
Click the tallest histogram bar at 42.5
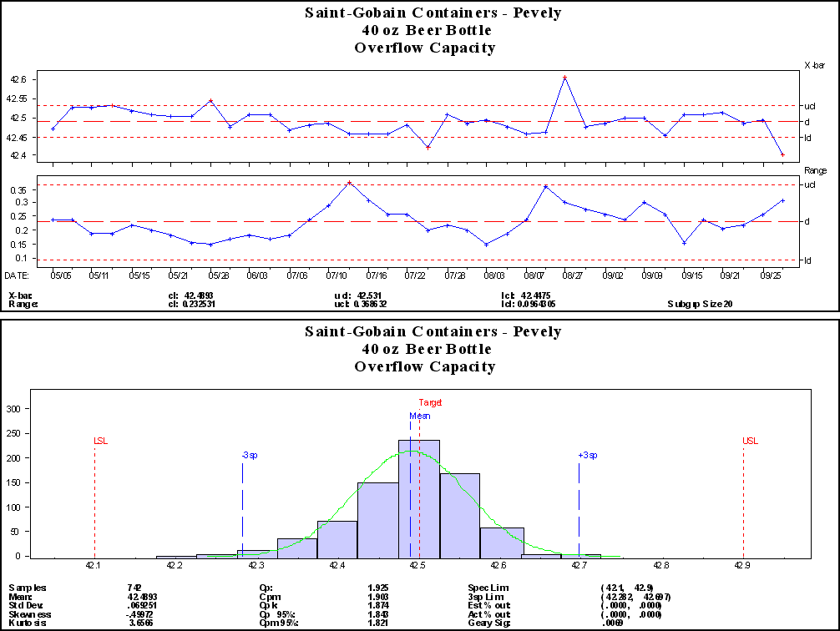point(419,497)
